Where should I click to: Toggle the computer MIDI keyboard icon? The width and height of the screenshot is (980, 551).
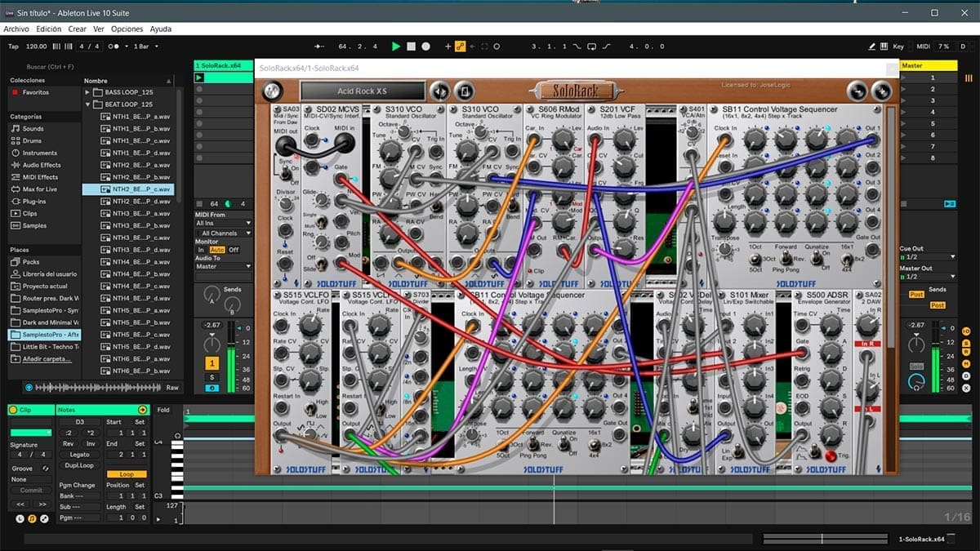884,47
